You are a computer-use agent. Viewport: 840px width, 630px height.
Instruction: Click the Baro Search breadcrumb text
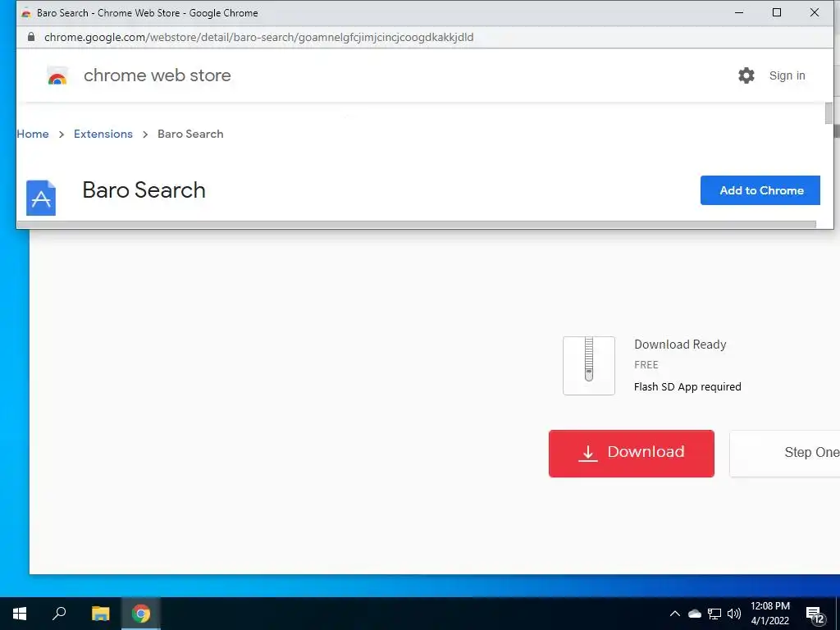coord(190,134)
